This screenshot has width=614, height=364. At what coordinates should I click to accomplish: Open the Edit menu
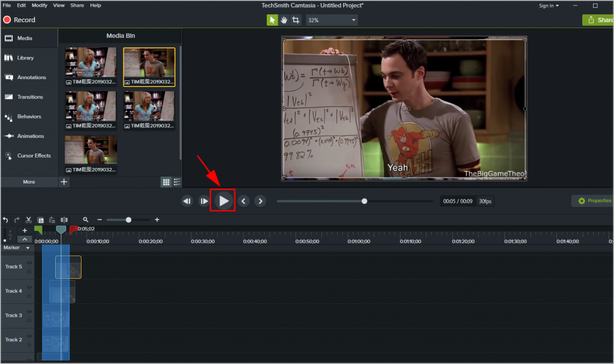pyautogui.click(x=21, y=5)
